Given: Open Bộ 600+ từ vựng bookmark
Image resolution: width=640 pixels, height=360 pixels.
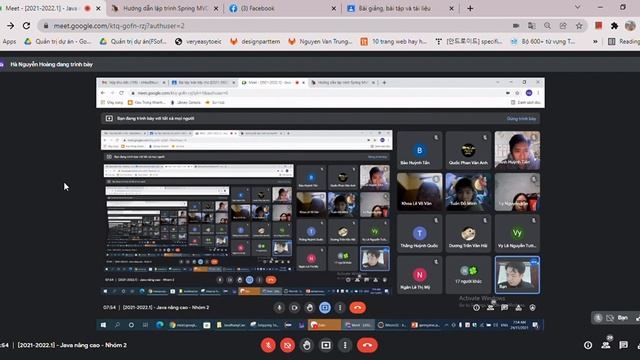Looking at the screenshot, I should (543, 42).
